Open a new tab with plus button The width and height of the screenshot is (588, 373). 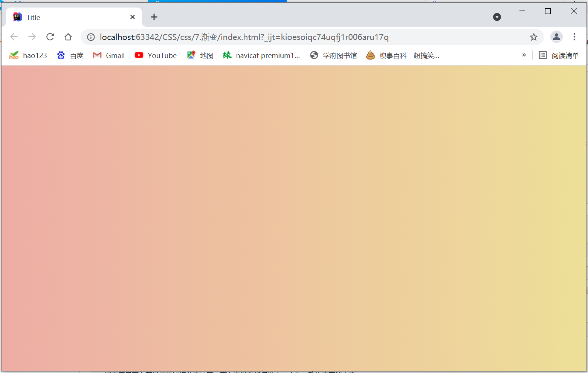pos(154,17)
